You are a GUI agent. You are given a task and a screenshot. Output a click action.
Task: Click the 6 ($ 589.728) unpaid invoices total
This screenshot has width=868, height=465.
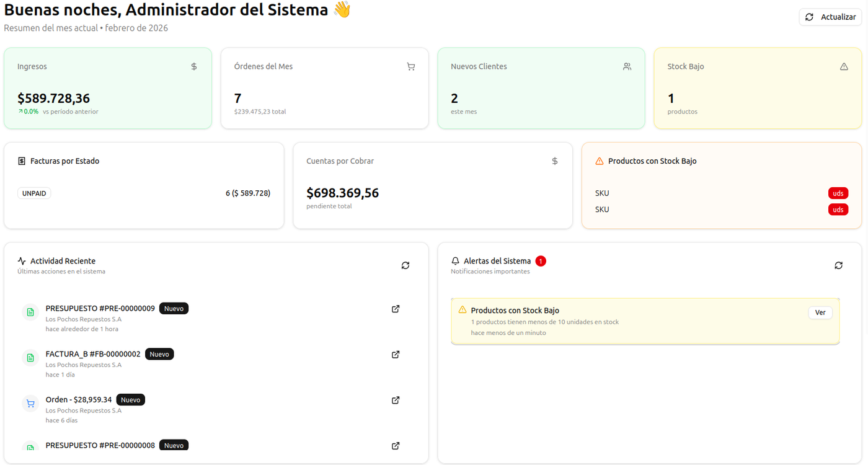coord(248,193)
